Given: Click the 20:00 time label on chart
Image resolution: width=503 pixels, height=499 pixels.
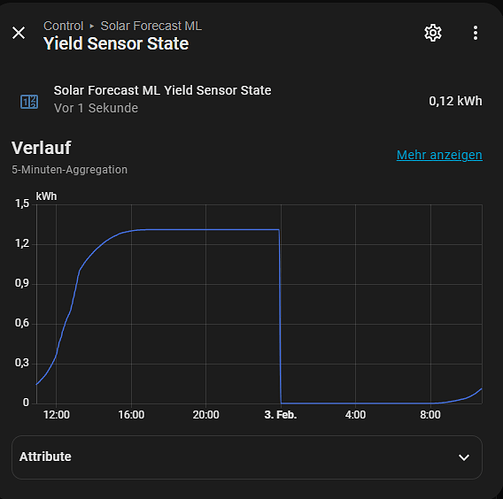Looking at the screenshot, I should (x=206, y=415).
